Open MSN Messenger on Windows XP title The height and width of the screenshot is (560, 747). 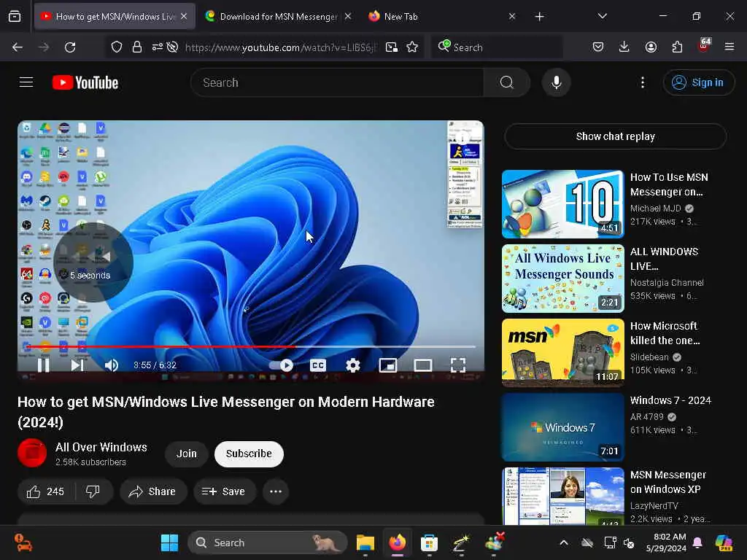pos(668,482)
